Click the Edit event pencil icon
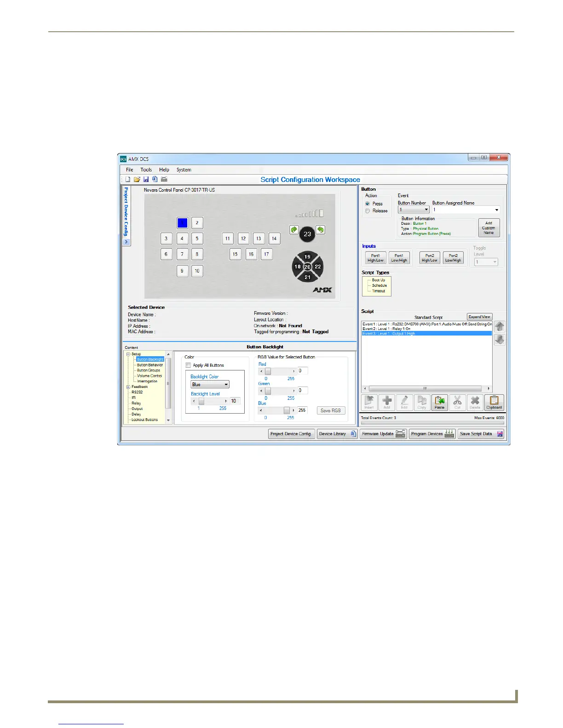The height and width of the screenshot is (728, 563). pos(404,402)
